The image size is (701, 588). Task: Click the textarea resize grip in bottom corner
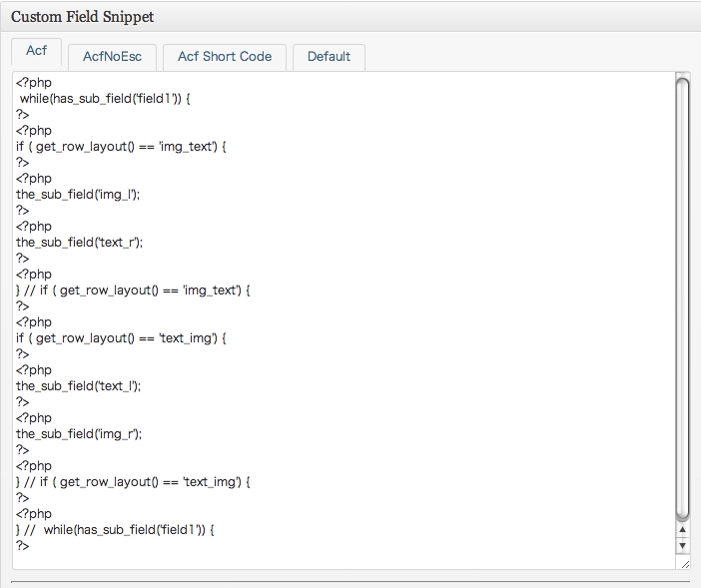[685, 564]
